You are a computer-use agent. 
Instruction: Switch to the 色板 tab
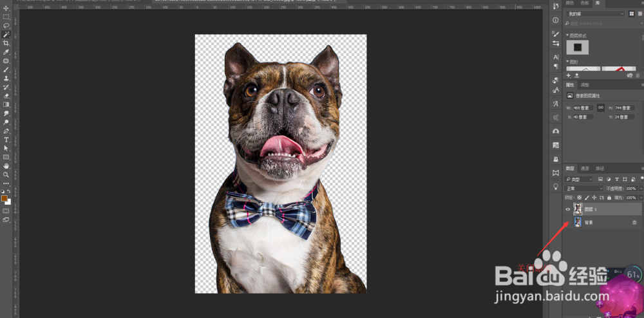tap(584, 3)
